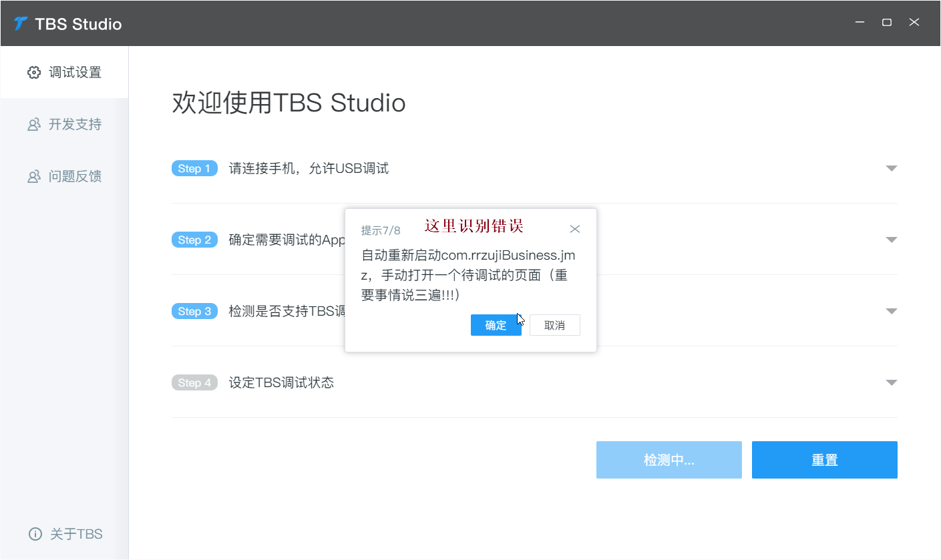Close the 提示7/8 popup with X
The image size is (941, 560).
pos(575,229)
